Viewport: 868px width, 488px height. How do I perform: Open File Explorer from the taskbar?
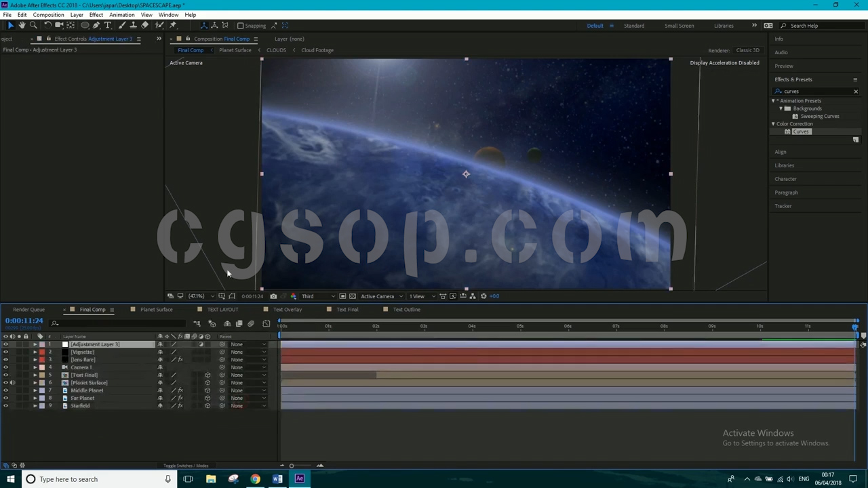coord(211,479)
